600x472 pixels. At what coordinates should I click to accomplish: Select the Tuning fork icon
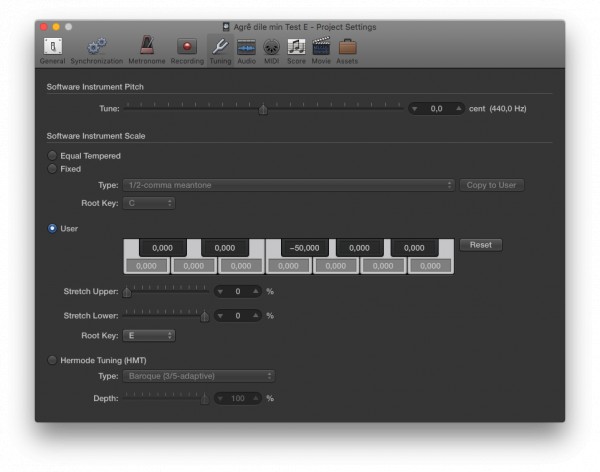point(220,46)
